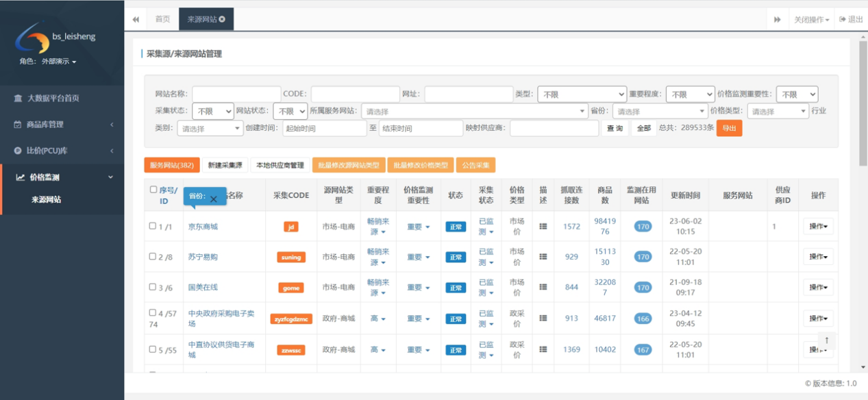Image resolution: width=868 pixels, height=400 pixels.
Task: Click the scroll-to-top arrow button
Action: pyautogui.click(x=826, y=340)
